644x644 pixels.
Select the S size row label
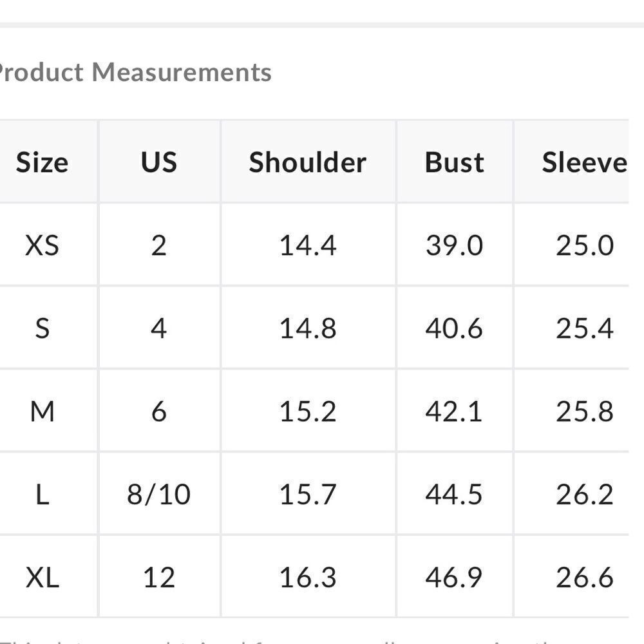pyautogui.click(x=43, y=328)
